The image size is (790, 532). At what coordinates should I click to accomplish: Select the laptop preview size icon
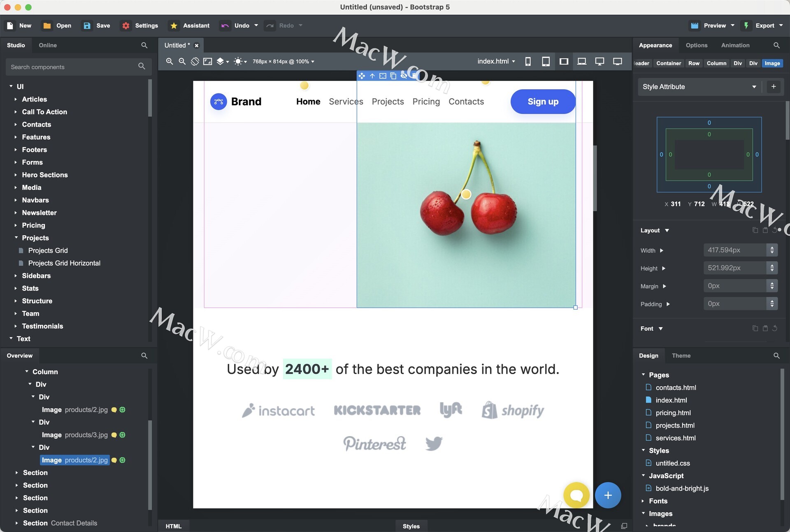(x=581, y=61)
